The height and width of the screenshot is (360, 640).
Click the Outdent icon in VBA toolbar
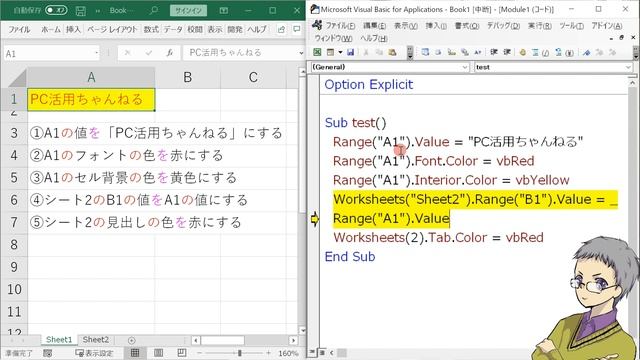(507, 52)
